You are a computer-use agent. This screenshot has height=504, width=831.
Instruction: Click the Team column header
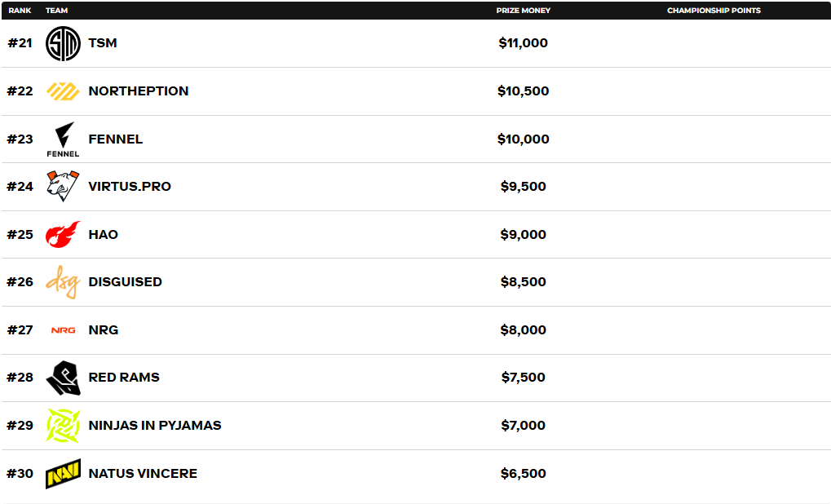click(x=56, y=11)
